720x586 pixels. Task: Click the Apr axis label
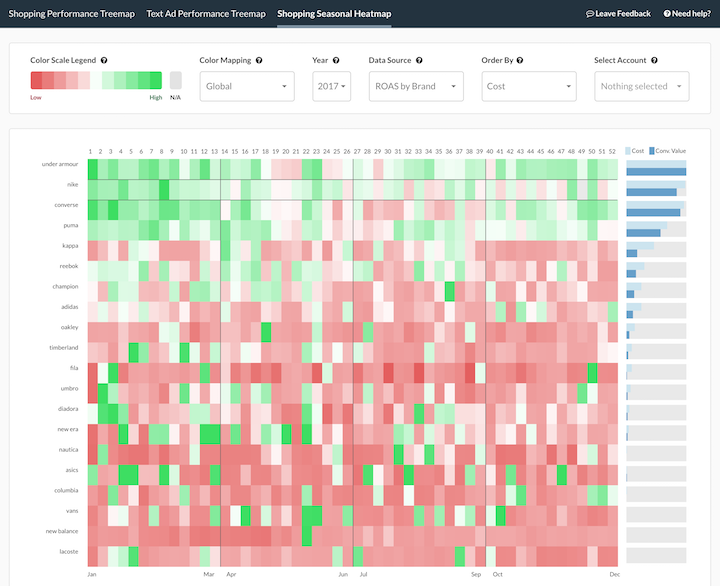point(231,574)
